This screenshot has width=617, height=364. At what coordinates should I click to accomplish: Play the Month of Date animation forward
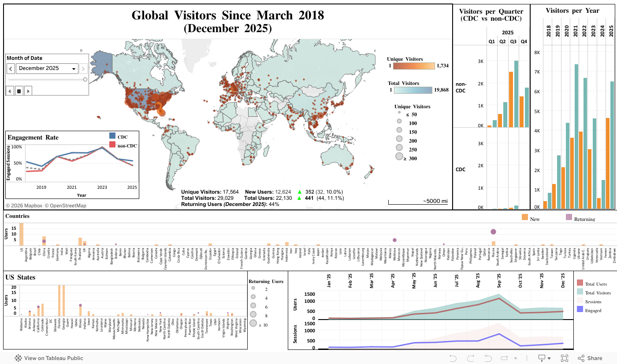click(27, 91)
